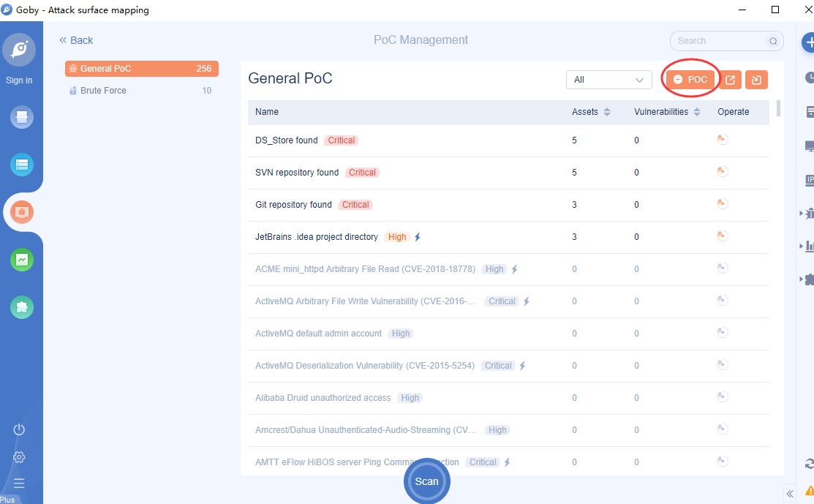Click lightning icon on ActiveMQ Deserialization row
814x504 pixels.
[x=522, y=366]
